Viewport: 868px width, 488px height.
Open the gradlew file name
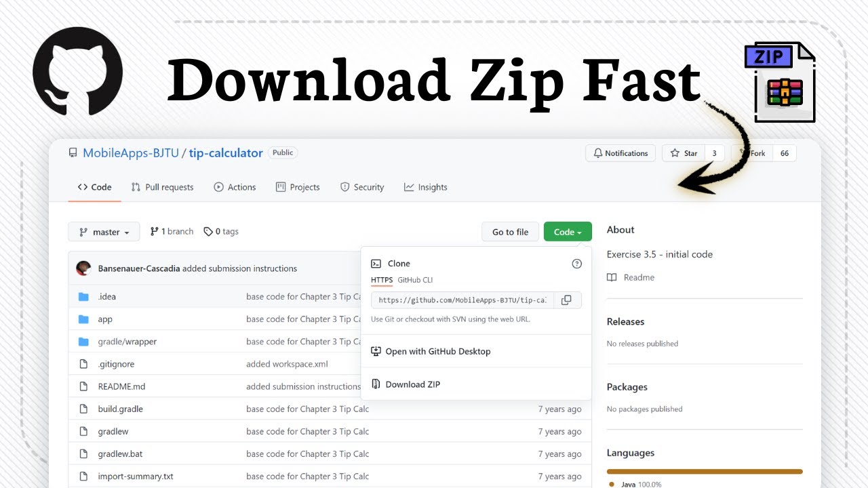click(113, 431)
